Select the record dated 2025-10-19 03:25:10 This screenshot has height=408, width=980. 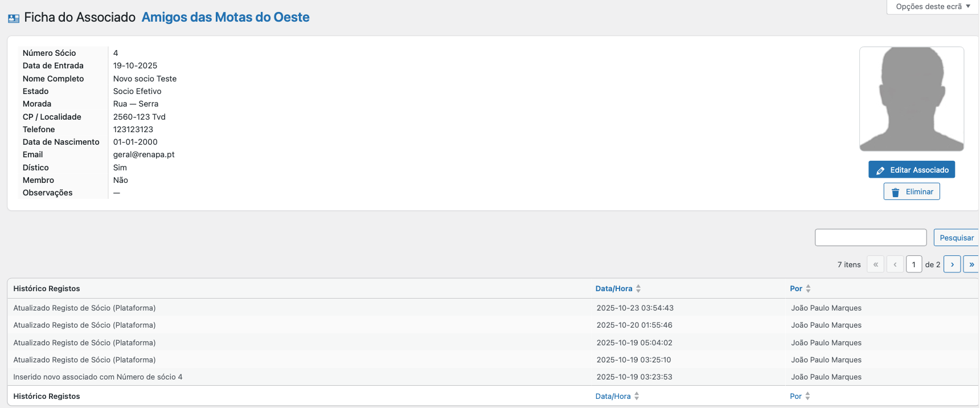pos(493,360)
